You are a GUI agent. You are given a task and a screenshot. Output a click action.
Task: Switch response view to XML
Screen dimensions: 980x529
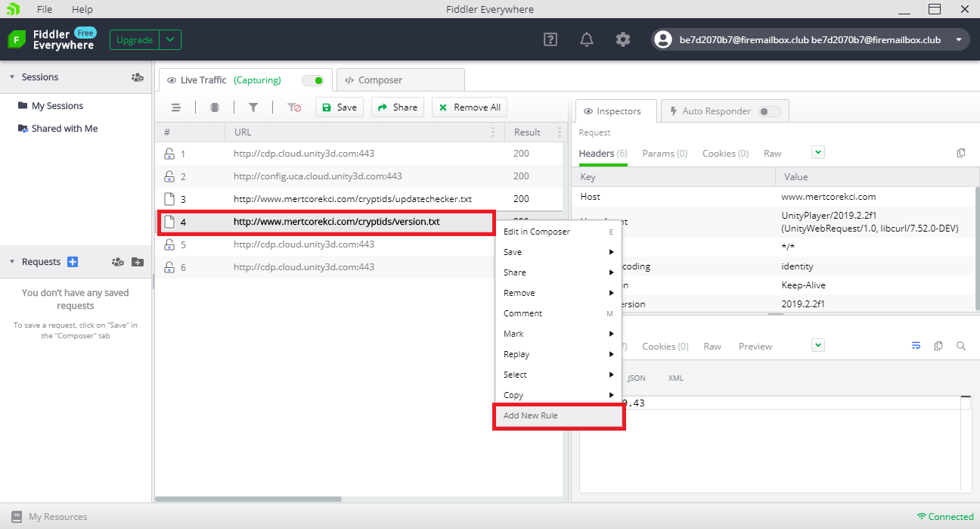(676, 378)
